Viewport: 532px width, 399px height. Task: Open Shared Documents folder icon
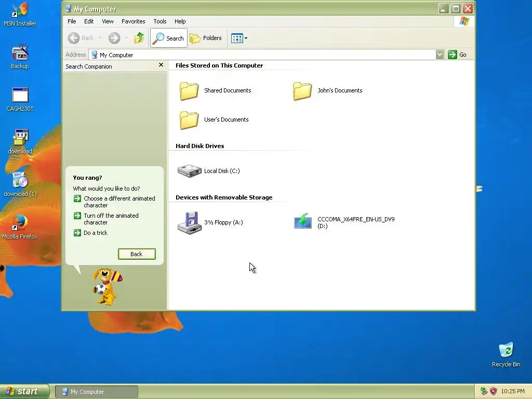189,91
